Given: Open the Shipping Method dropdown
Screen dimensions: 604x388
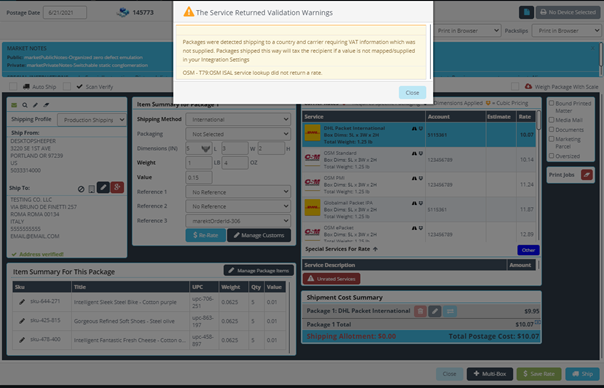Looking at the screenshot, I should [x=238, y=119].
